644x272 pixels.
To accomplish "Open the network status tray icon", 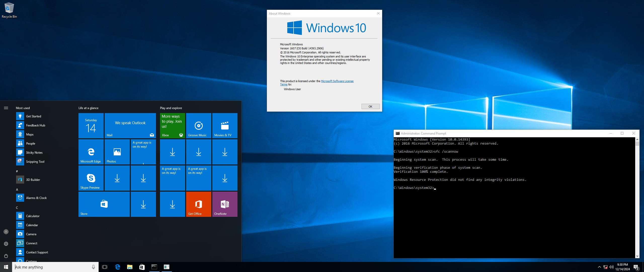I will point(606,267).
